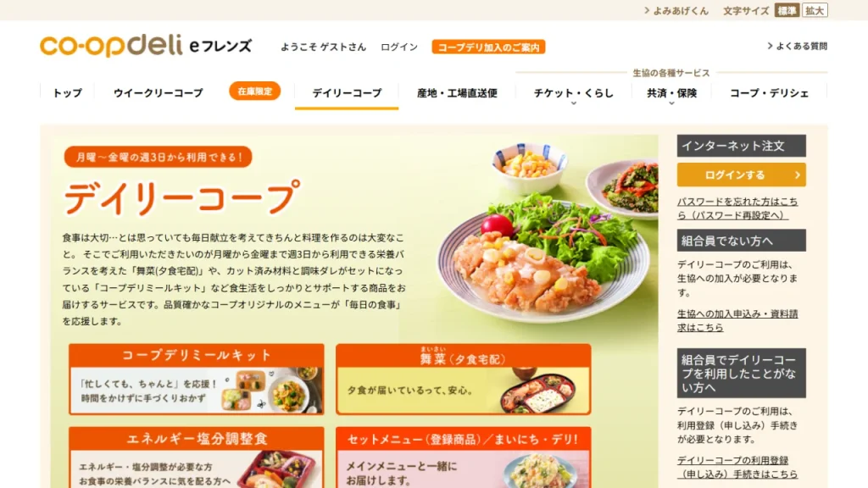Open the よくある質問 link
Viewport: 868px width, 488px height.
click(x=797, y=46)
